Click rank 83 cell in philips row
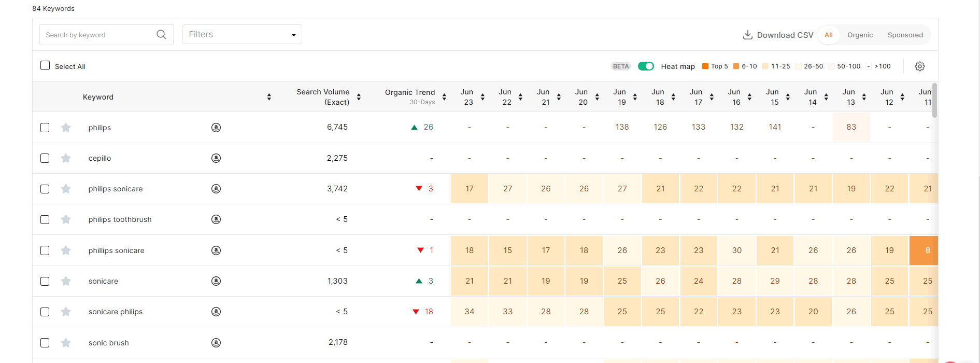 pyautogui.click(x=851, y=127)
